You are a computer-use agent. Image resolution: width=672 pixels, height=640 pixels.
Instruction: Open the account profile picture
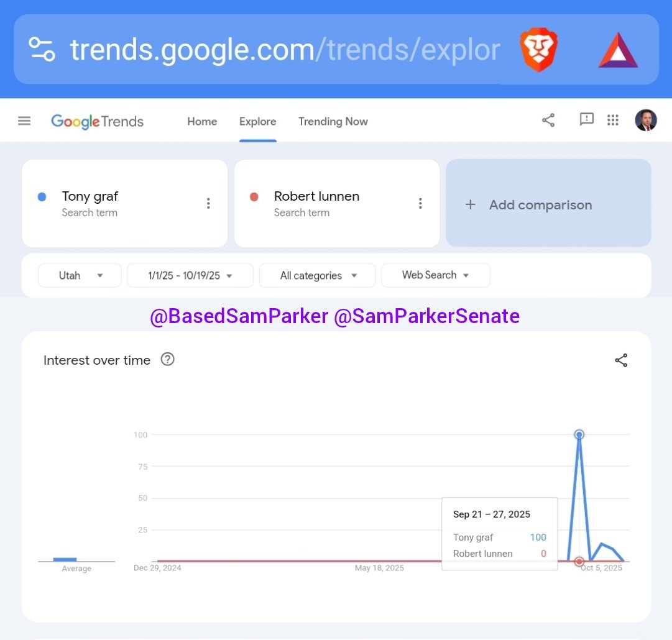tap(646, 121)
